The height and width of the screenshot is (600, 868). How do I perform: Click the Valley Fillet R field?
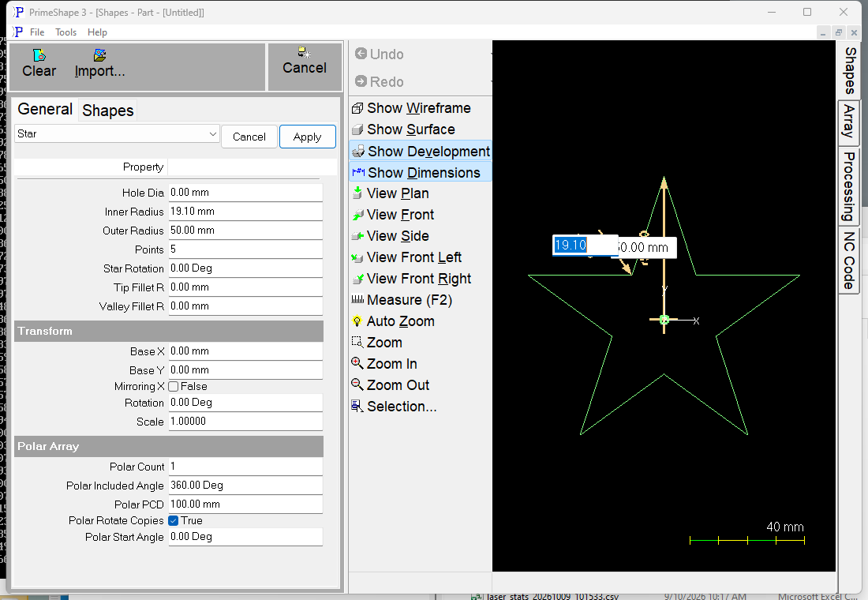point(245,306)
